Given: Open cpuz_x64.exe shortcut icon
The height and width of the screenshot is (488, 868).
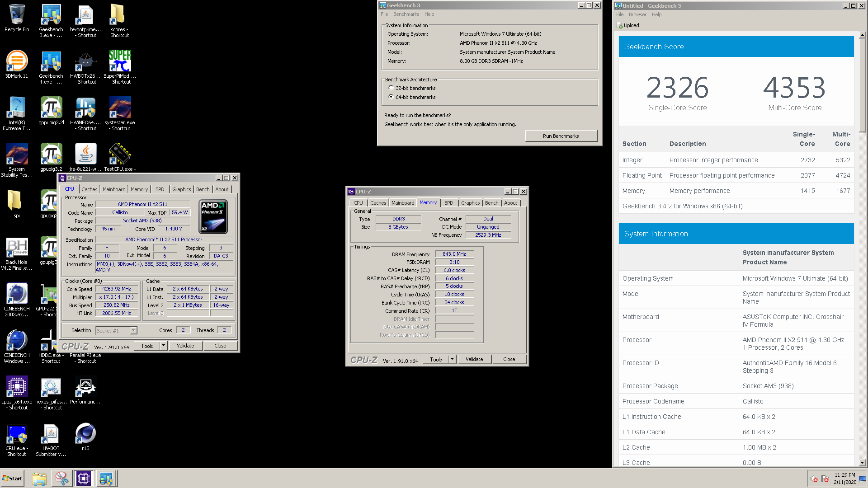Looking at the screenshot, I should click(x=17, y=393).
